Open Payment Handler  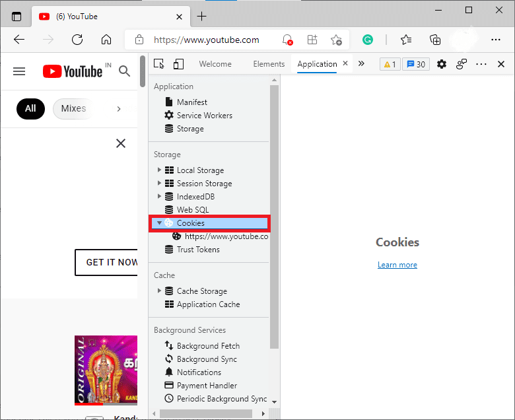[207, 385]
